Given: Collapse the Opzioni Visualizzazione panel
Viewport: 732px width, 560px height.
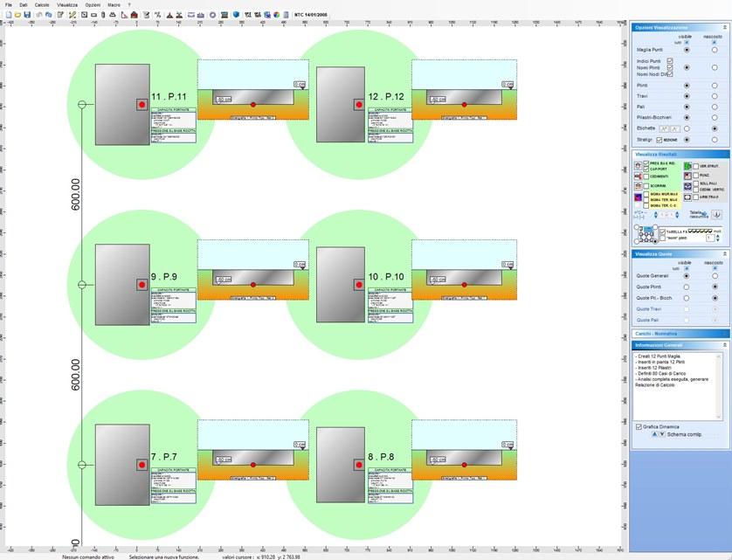Looking at the screenshot, I should (723, 27).
